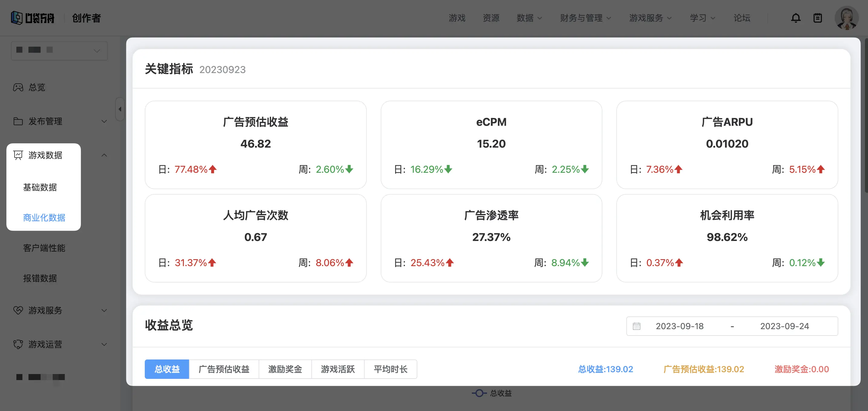Click the 总收益 chart legend marker
Viewport: 868px width, 411px height.
[x=479, y=393]
